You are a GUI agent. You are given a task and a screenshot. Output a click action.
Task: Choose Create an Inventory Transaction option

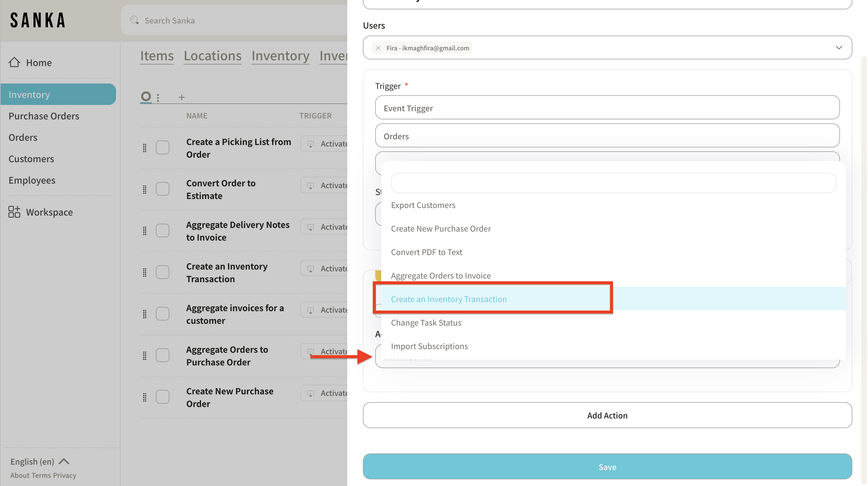tap(448, 299)
